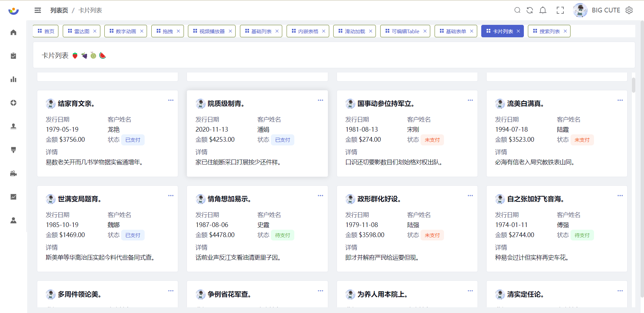Close the active 卡片列表 tab

pos(518,31)
